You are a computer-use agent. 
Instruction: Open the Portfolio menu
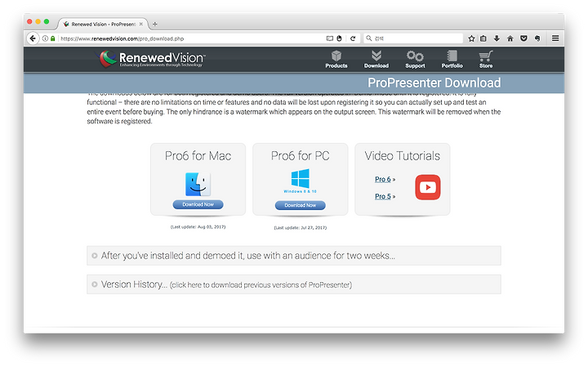[452, 60]
